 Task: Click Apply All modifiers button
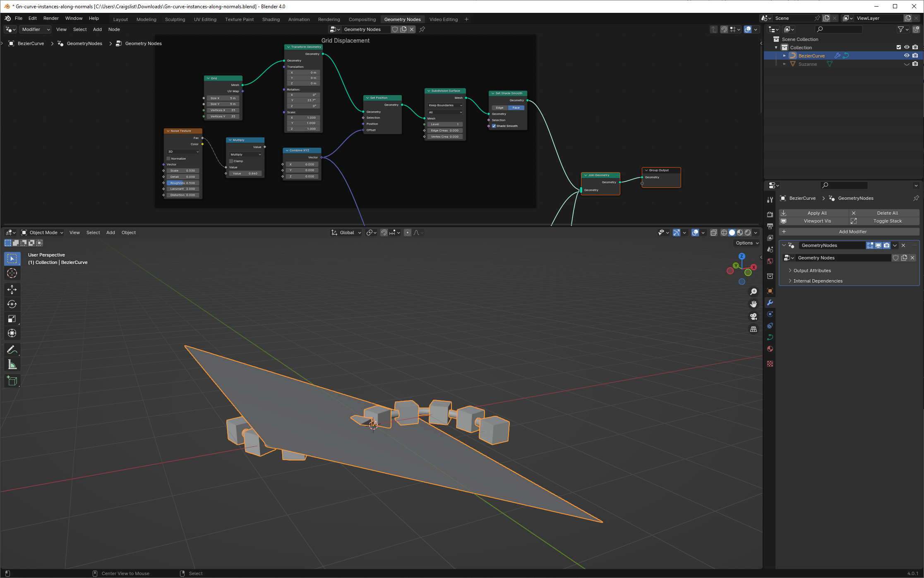coord(814,213)
